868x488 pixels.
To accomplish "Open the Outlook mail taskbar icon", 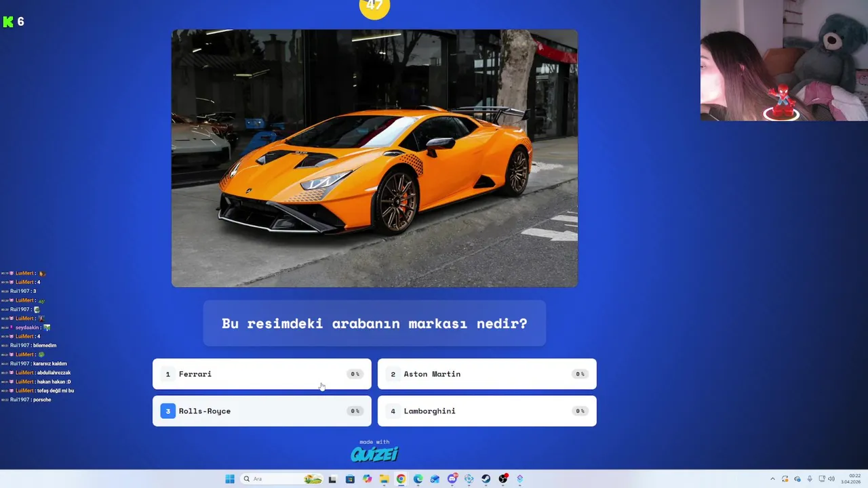I will (435, 479).
